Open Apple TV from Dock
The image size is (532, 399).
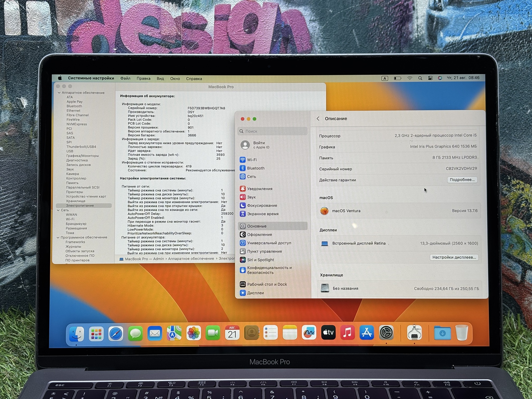[x=328, y=332]
